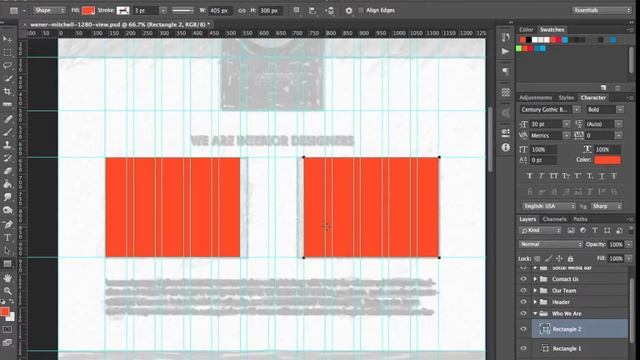Open the Shape tool mode dropdown
Image resolution: width=640 pixels, height=360 pixels.
[x=49, y=10]
